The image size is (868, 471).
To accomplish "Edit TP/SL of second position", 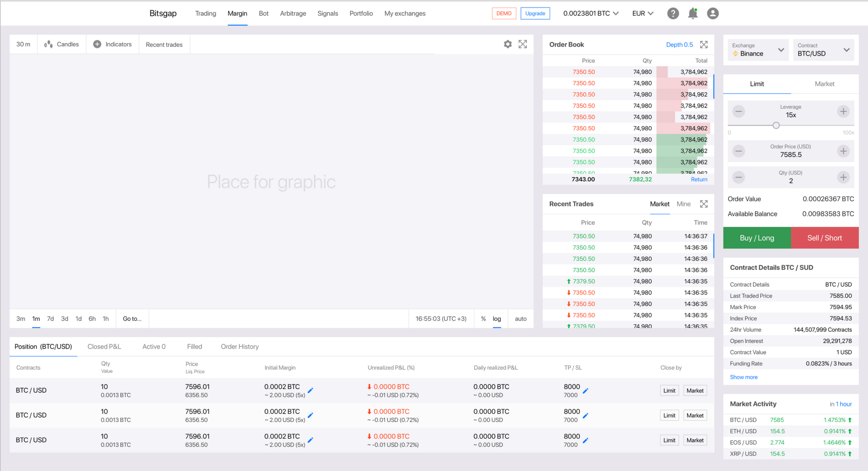I will coord(585,415).
